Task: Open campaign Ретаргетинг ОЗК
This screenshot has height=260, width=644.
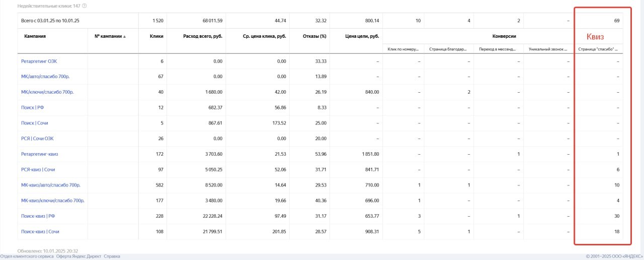Action: tap(39, 61)
